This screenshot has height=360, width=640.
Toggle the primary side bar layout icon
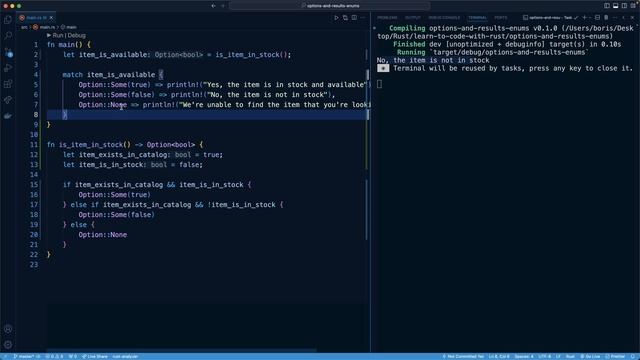(x=607, y=6)
